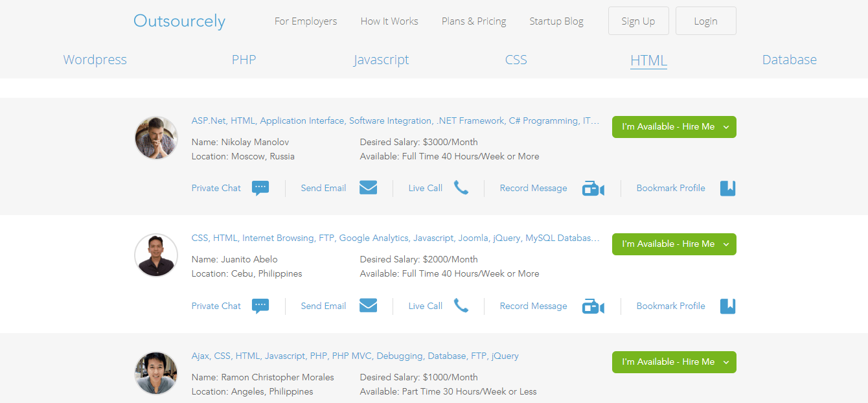This screenshot has height=403, width=868.
Task: Switch to the Wordpress skill tab
Action: [x=95, y=59]
